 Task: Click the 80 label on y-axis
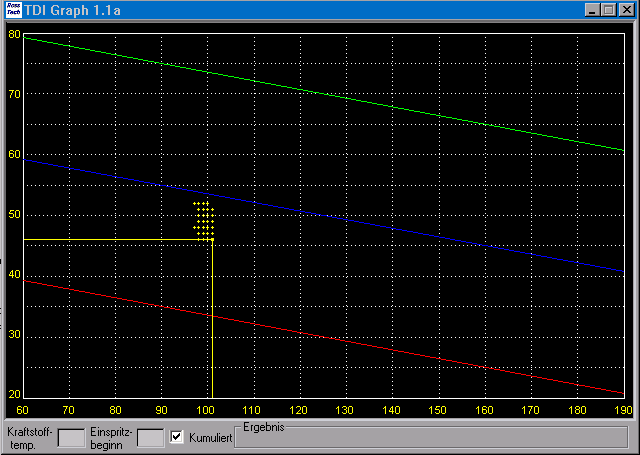tap(14, 34)
